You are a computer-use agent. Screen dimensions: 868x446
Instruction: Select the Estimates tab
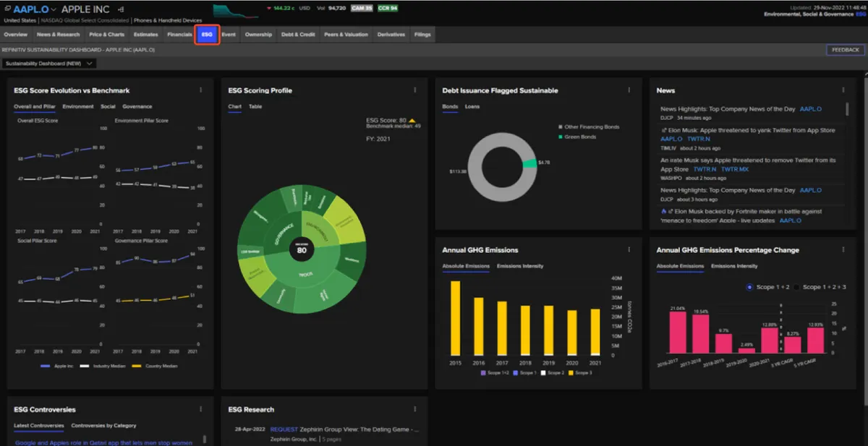[x=145, y=34]
